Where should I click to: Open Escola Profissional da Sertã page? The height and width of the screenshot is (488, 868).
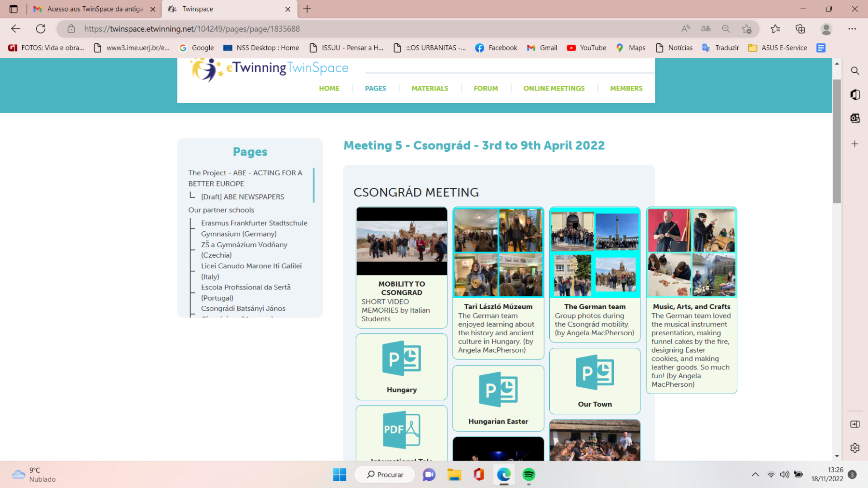246,292
